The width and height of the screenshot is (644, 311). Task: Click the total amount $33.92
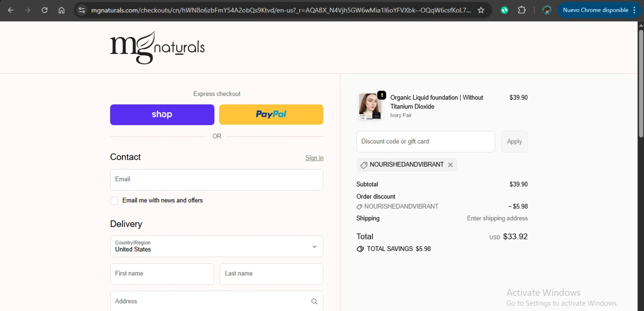click(515, 237)
